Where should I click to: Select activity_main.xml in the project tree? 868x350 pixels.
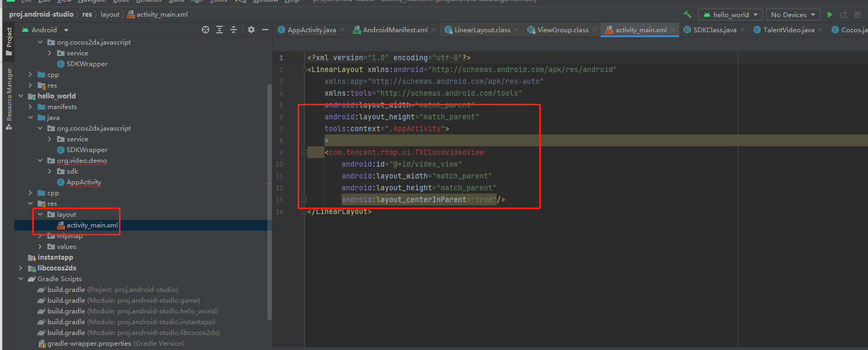(x=92, y=225)
